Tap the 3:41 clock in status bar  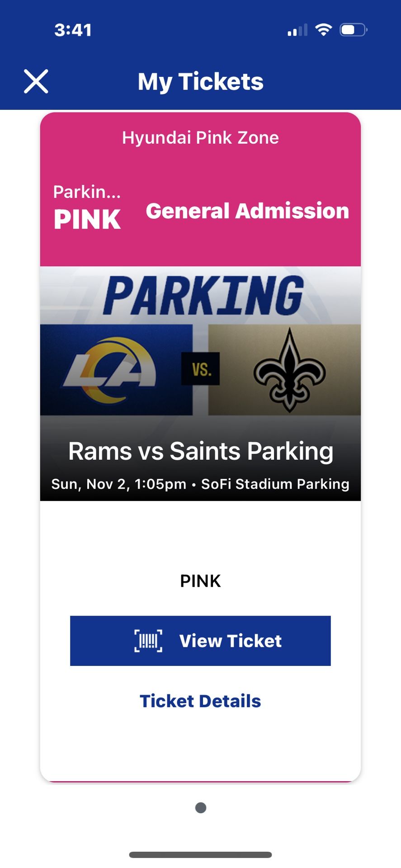tap(72, 30)
